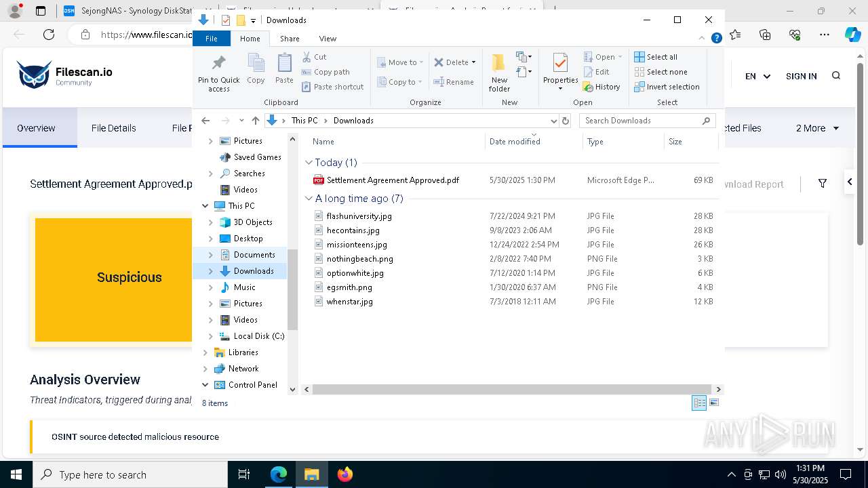Click the navigation pane vertical scrollbar
This screenshot has width=868, height=488.
point(293,289)
